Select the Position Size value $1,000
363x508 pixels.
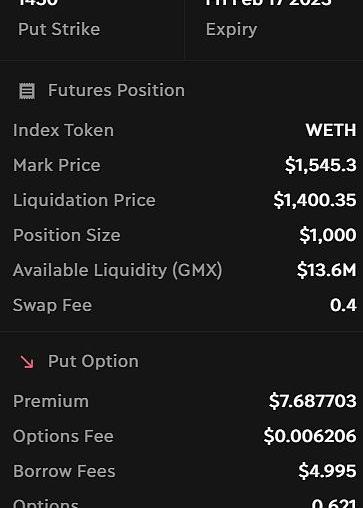[328, 235]
